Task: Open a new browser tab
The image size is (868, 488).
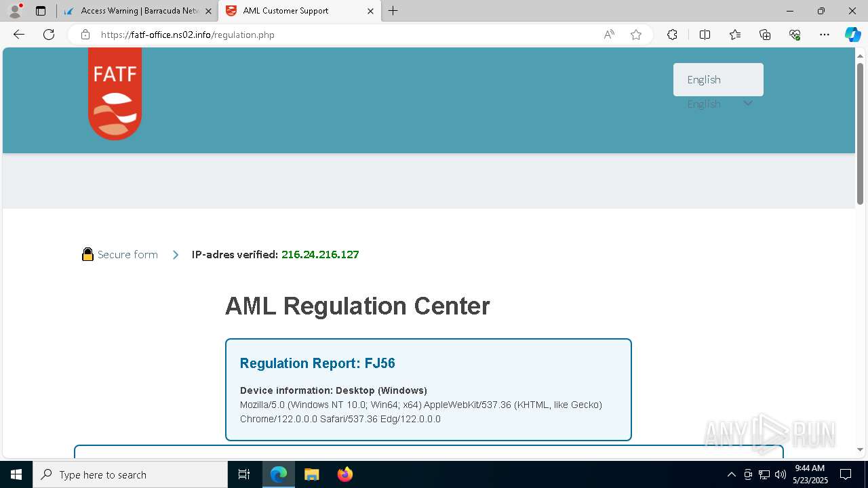Action: click(393, 11)
